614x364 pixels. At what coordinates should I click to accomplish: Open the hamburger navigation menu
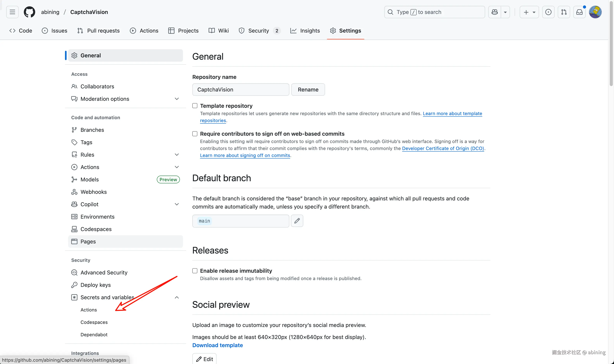12,12
